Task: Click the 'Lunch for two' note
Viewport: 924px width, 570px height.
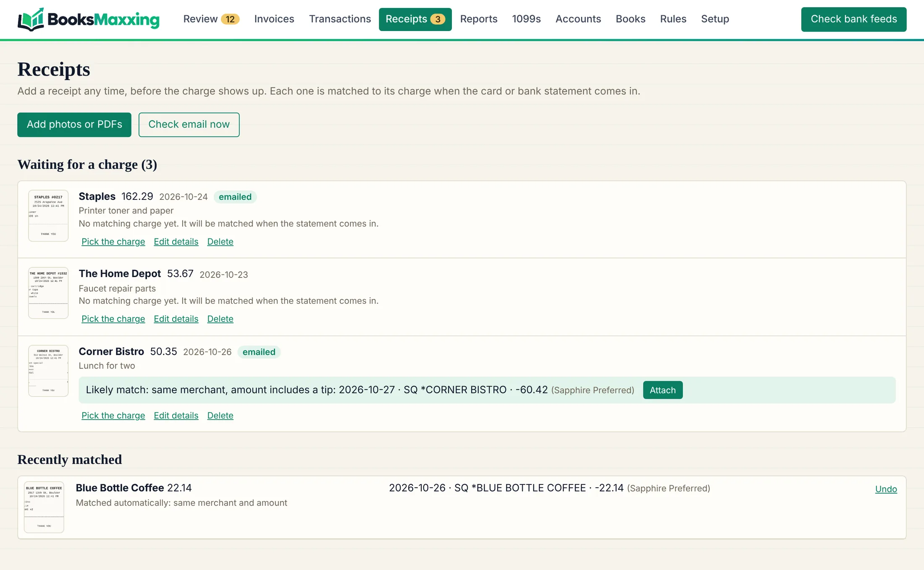Action: point(107,366)
